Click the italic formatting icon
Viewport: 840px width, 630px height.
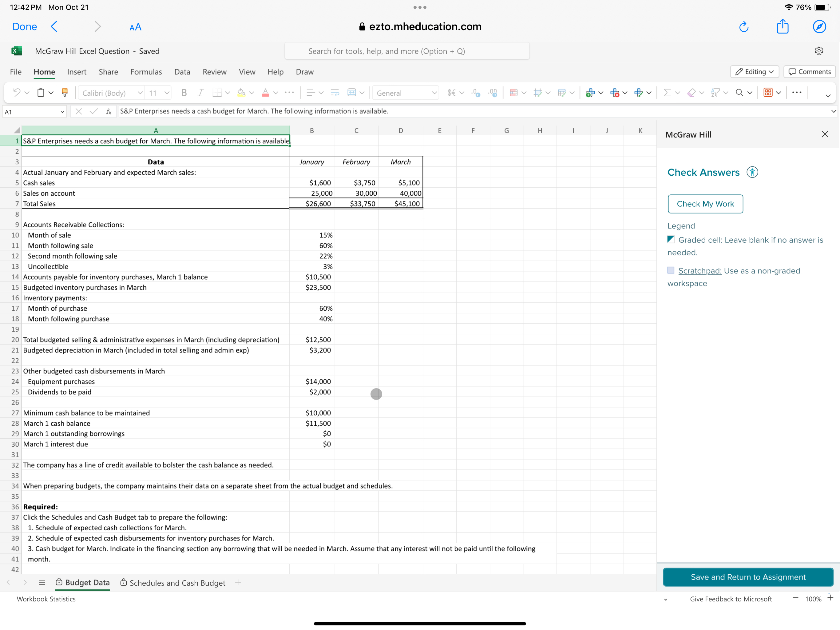[200, 93]
